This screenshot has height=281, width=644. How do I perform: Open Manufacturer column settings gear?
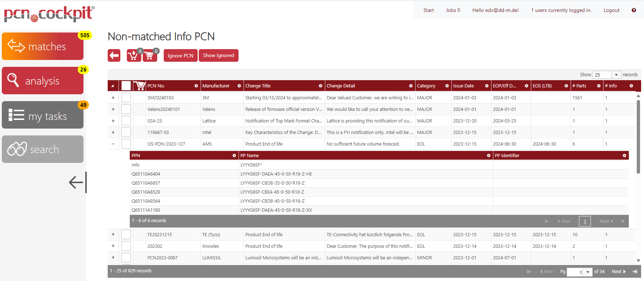coord(239,86)
